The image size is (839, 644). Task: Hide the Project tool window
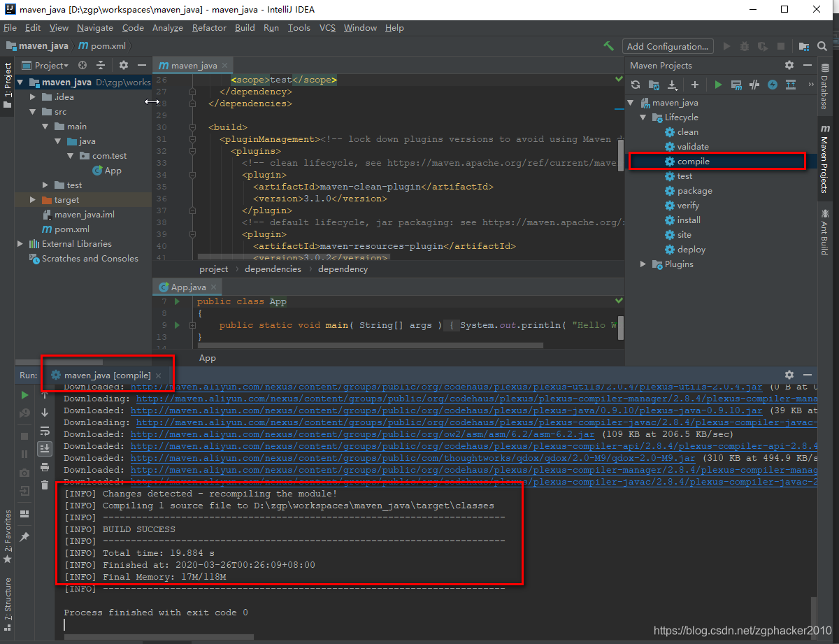[x=142, y=65]
